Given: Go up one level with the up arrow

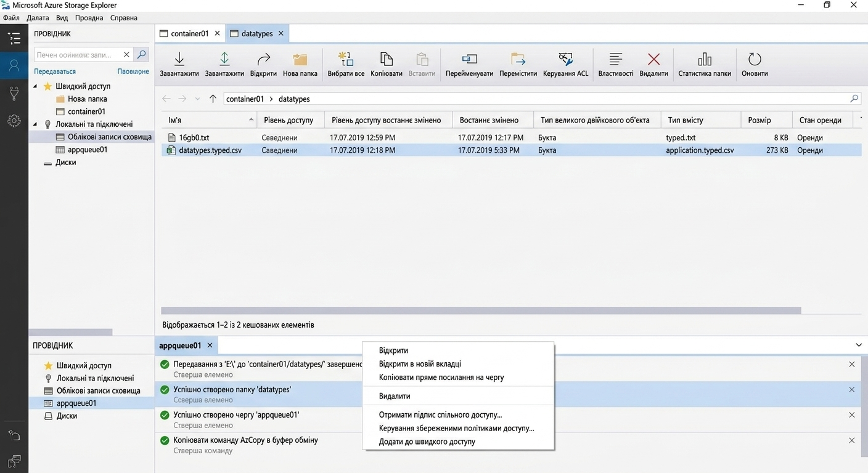Looking at the screenshot, I should point(213,99).
